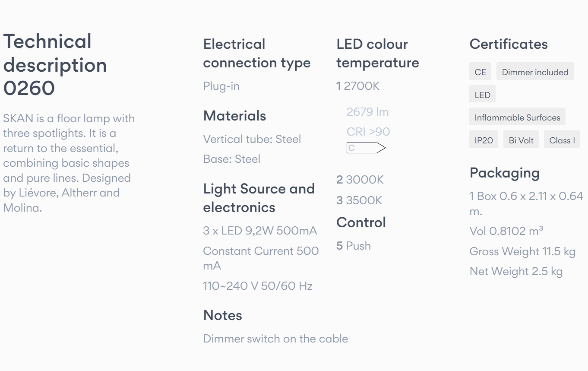Click the 2679 lm luminous flux value
This screenshot has height=371, width=588.
point(367,112)
